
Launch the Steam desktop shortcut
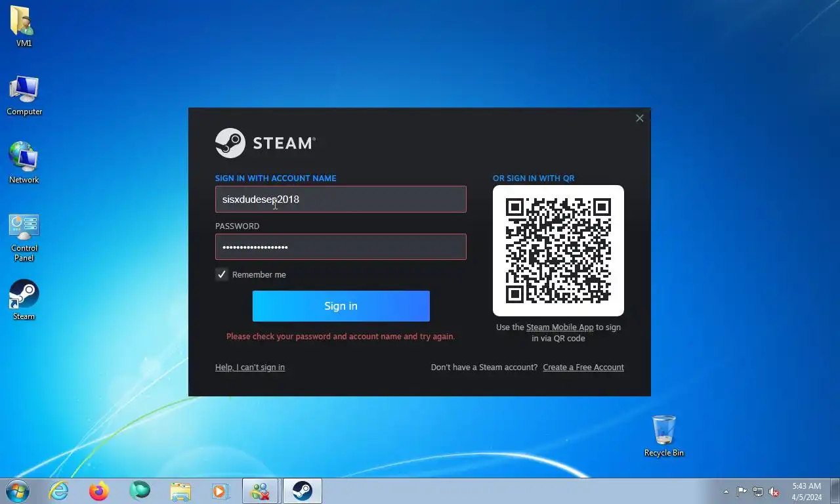pos(24,300)
